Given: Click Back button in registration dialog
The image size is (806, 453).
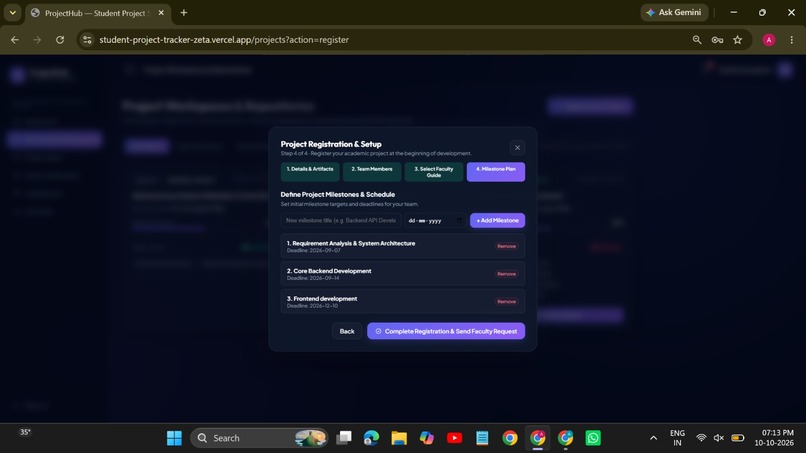Looking at the screenshot, I should (347, 331).
